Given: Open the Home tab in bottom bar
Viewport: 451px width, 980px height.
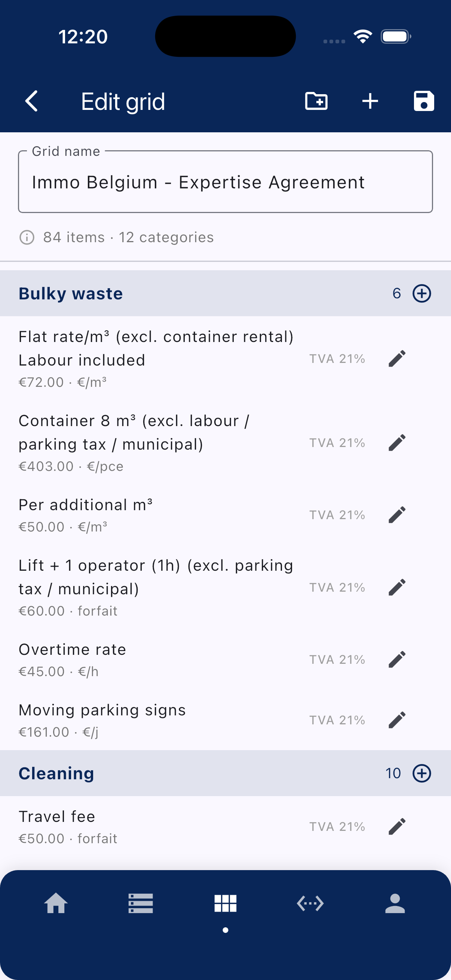Looking at the screenshot, I should (x=56, y=903).
